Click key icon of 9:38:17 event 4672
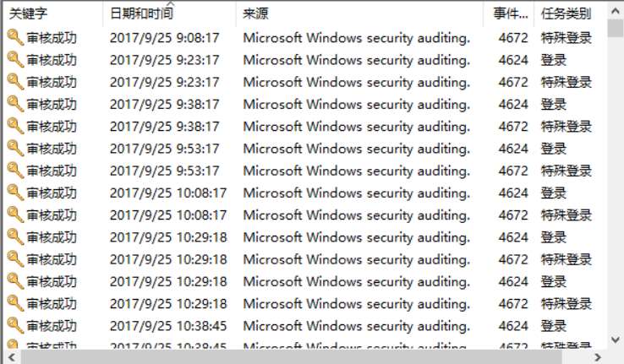The height and width of the screenshot is (364, 624). (15, 126)
